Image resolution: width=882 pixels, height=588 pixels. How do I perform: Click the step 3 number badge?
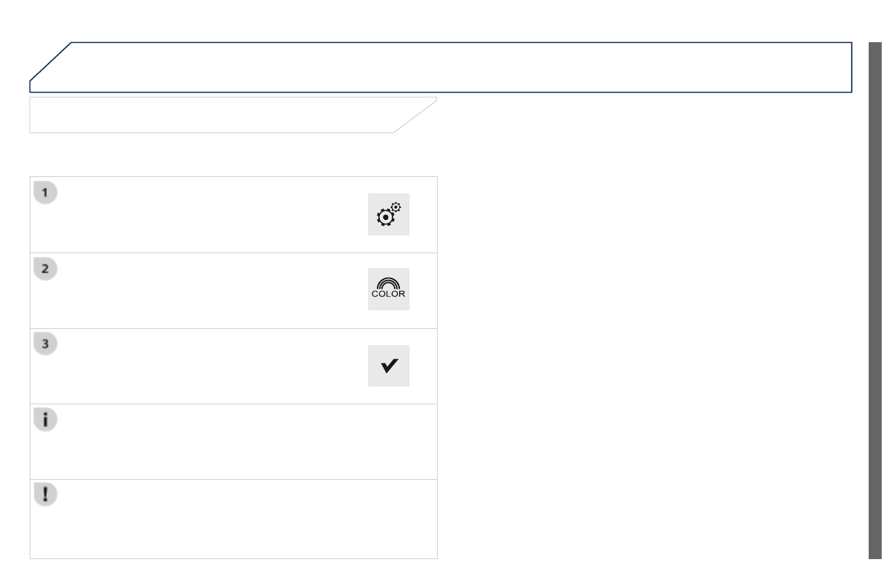46,344
